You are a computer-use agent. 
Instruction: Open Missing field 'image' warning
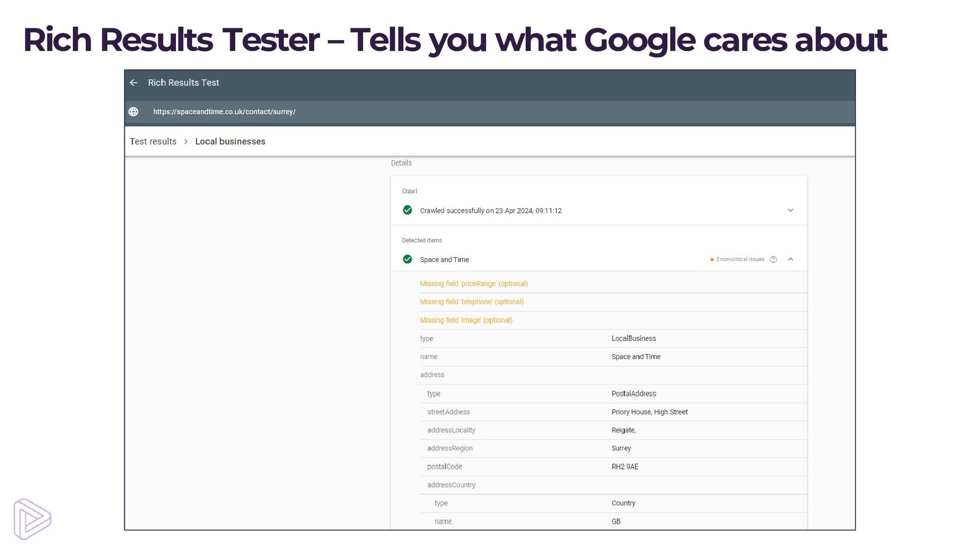[x=466, y=320]
